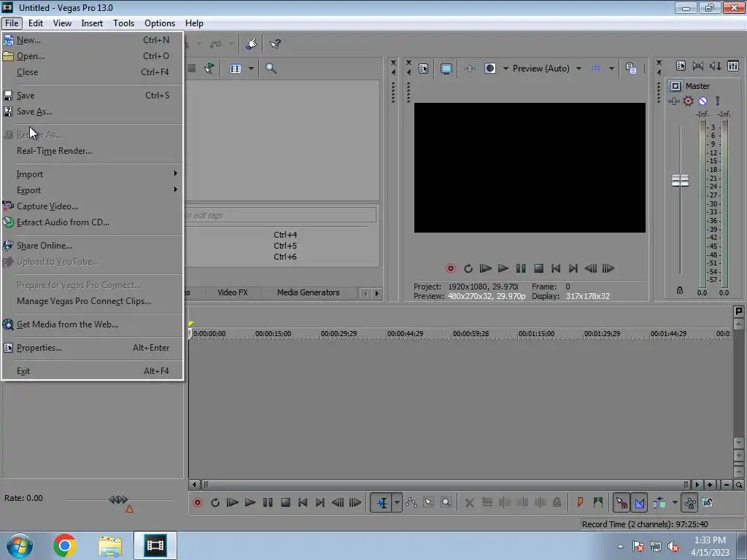The height and width of the screenshot is (560, 747).
Task: Click the Views icon in media toolbar
Action: [236, 69]
